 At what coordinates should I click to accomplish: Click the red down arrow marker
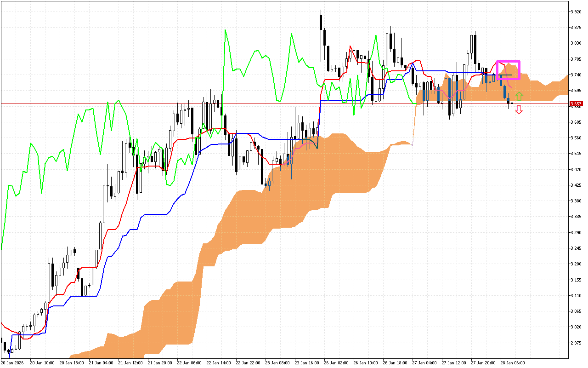tap(519, 109)
